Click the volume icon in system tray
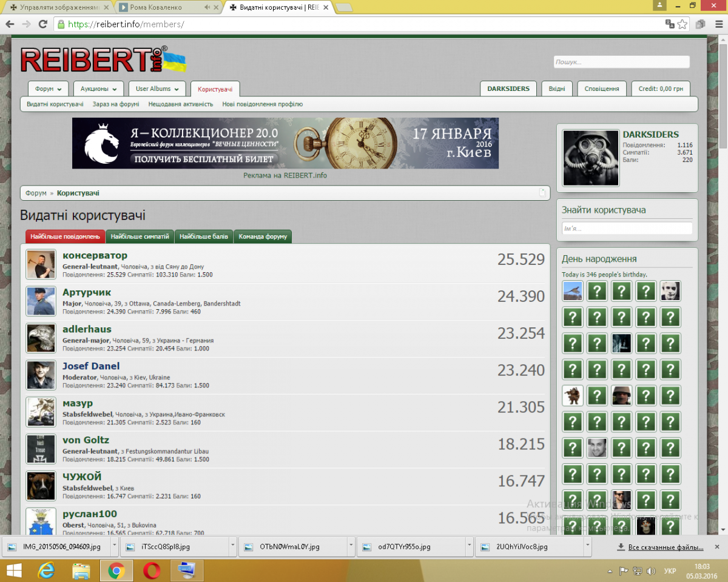The image size is (728, 582). [x=651, y=571]
